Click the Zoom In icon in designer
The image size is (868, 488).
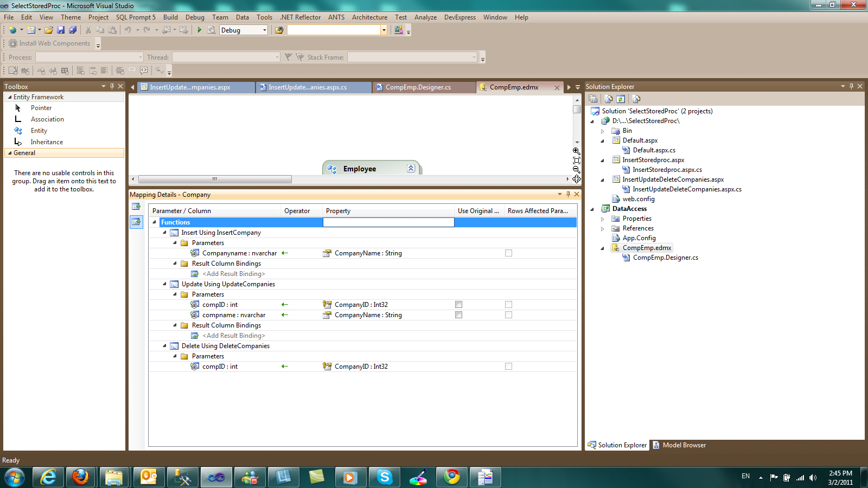tap(577, 151)
